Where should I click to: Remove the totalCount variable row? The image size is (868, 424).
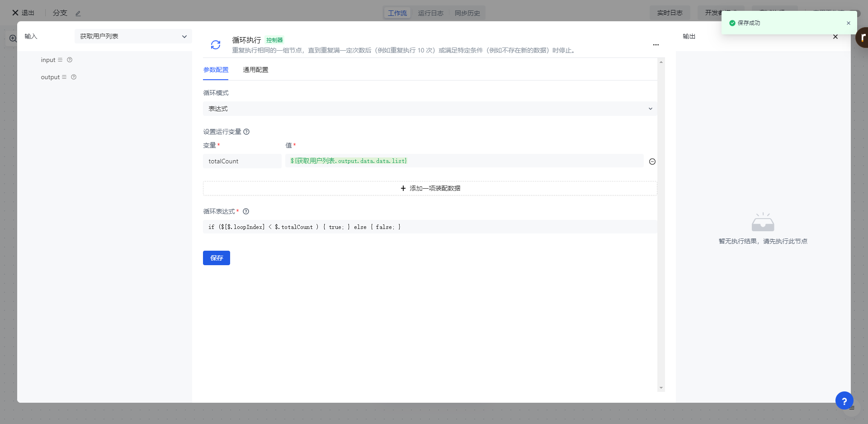[x=652, y=162]
